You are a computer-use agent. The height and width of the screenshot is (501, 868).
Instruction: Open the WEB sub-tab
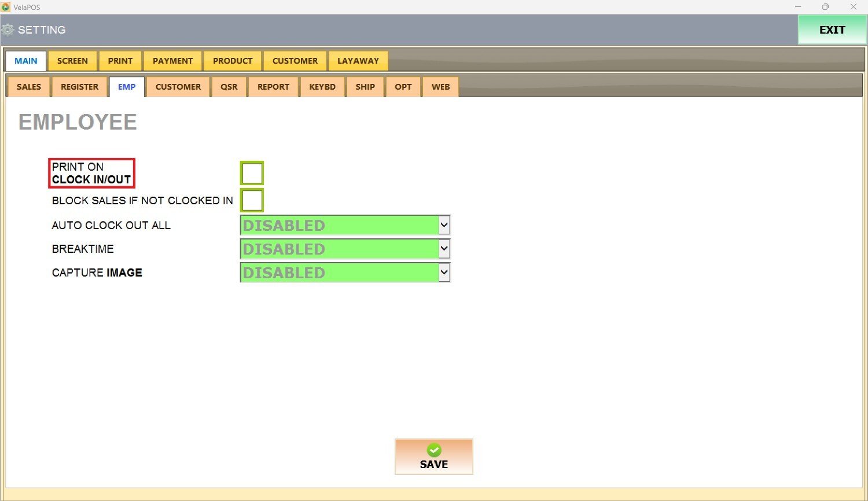[x=440, y=87]
